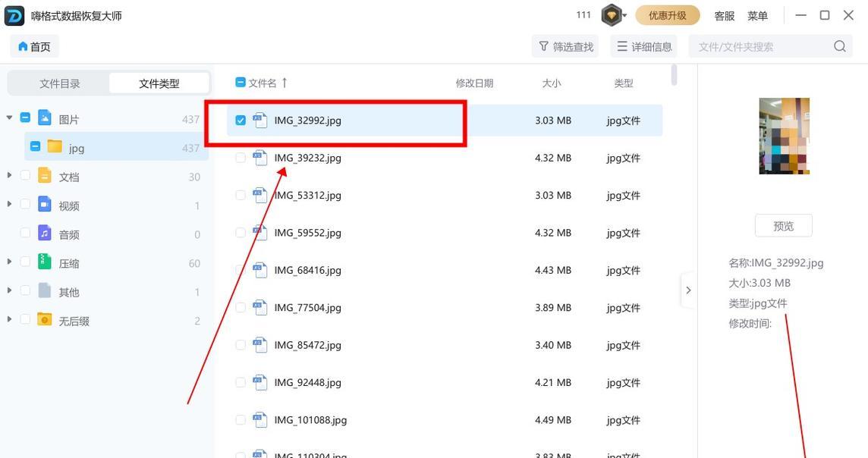
Task: Click the 预览 preview button
Action: coord(783,226)
